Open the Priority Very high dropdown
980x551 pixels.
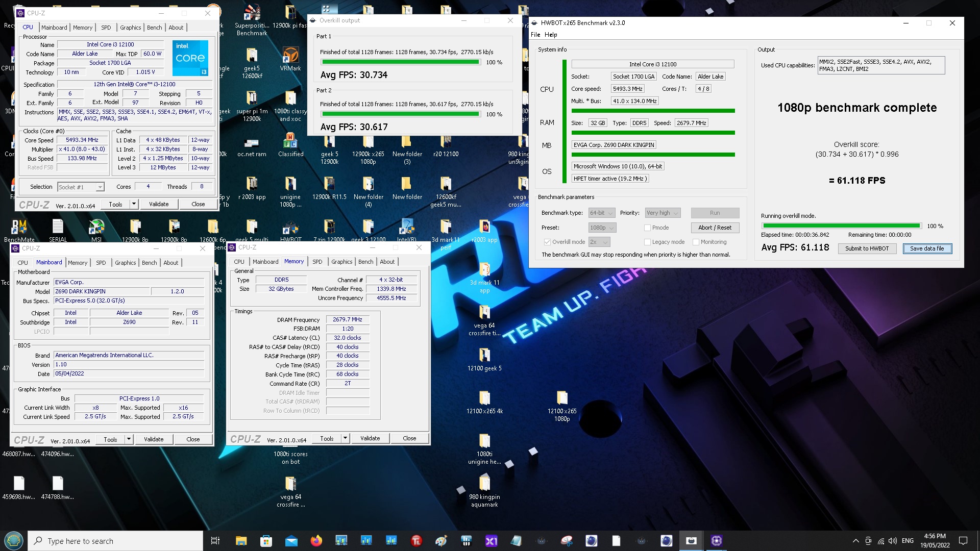tap(663, 213)
